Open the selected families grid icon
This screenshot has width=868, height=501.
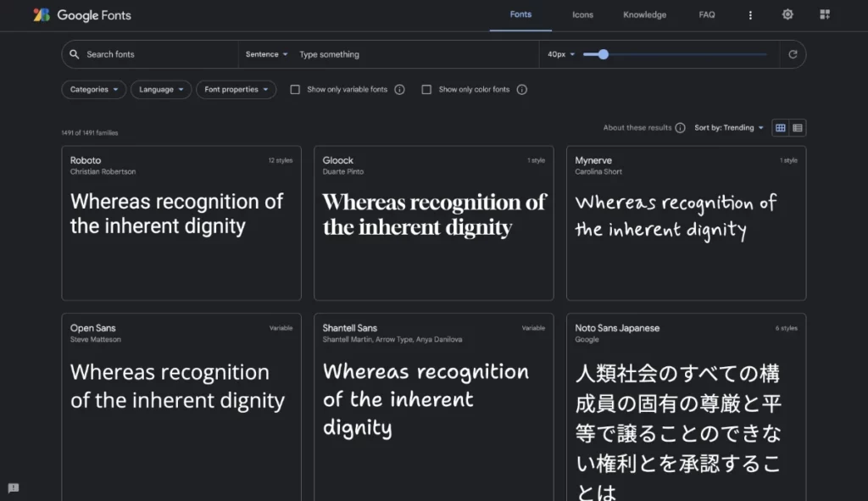[825, 14]
